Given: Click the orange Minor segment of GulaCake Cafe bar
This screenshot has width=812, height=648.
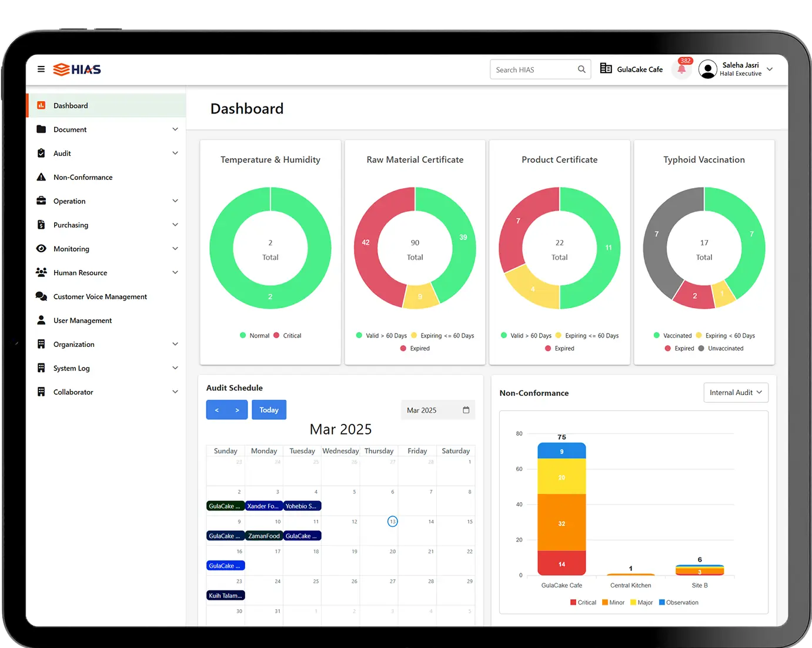Looking at the screenshot, I should click(x=562, y=523).
